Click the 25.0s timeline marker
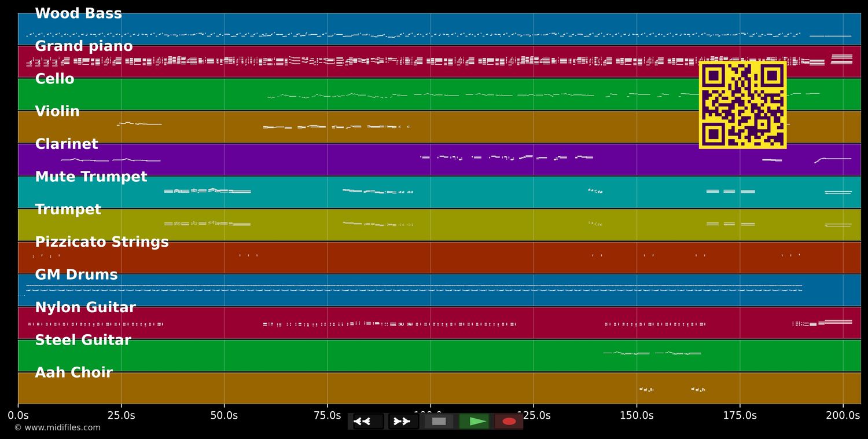 tap(121, 415)
